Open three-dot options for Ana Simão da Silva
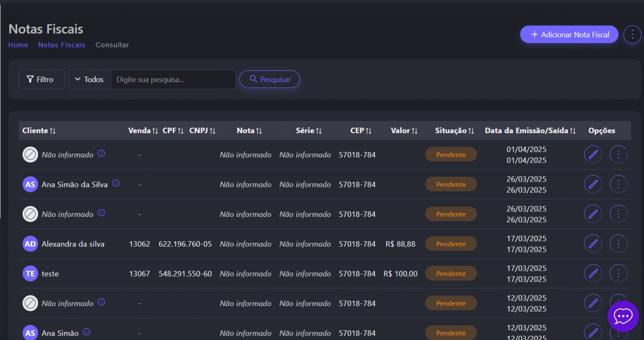Image resolution: width=644 pixels, height=340 pixels. pos(618,184)
